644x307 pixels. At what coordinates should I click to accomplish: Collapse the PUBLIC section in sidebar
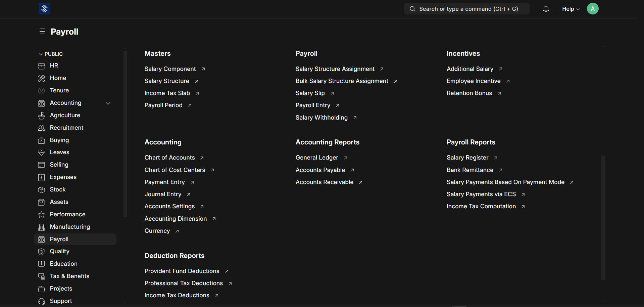[41, 54]
